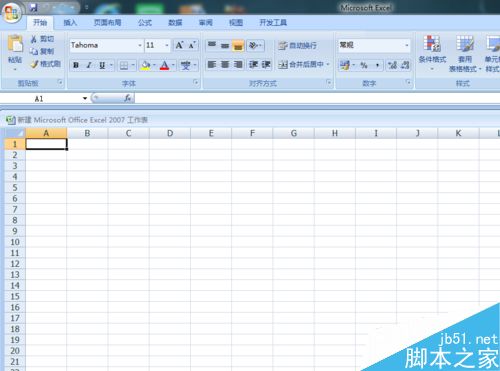Expand the underline style dropdown arrow
Image resolution: width=500 pixels, height=371 pixels.
(111, 65)
